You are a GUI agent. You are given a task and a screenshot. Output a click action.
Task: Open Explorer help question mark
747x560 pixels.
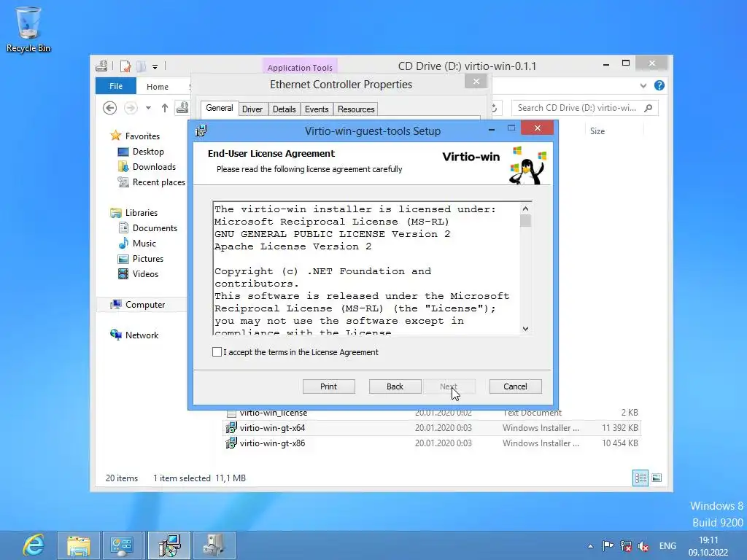pos(659,85)
